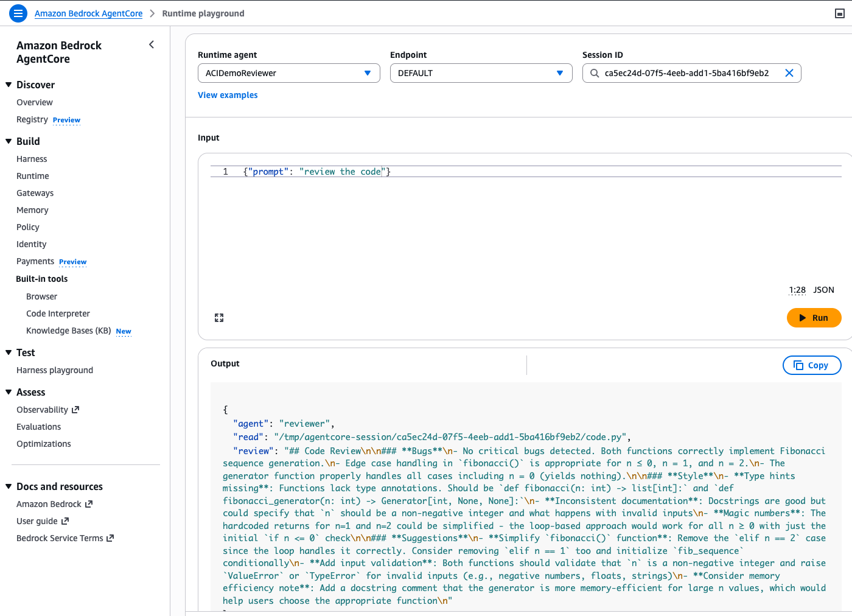This screenshot has width=852, height=616.
Task: Click the 1:28 cursor position indicator
Action: pyautogui.click(x=797, y=290)
